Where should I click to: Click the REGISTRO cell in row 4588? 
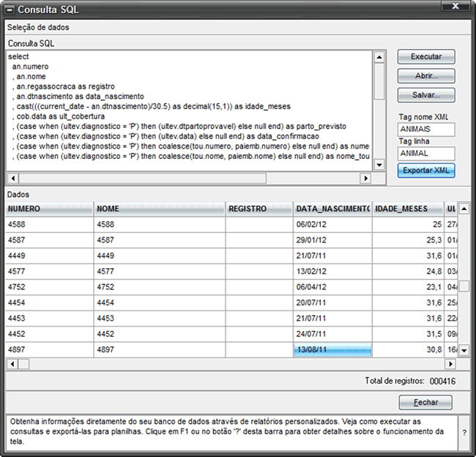click(259, 225)
